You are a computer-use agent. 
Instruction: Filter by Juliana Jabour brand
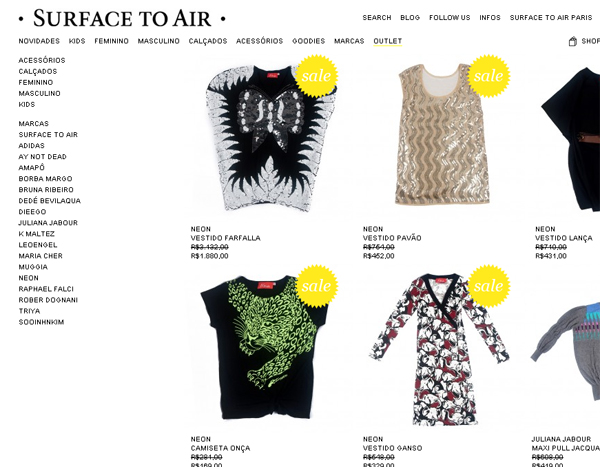click(x=48, y=223)
